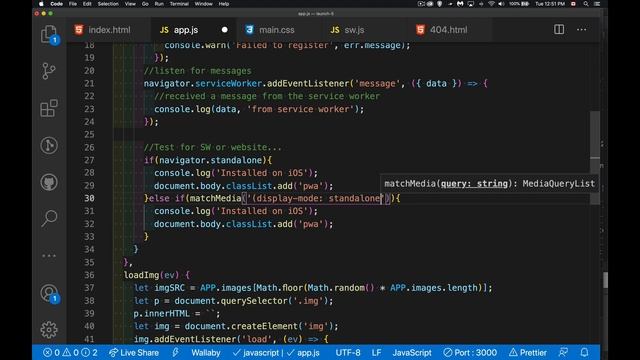Click Port : 3000 live server status
Image resolution: width=640 pixels, height=360 pixels.
(x=470, y=353)
